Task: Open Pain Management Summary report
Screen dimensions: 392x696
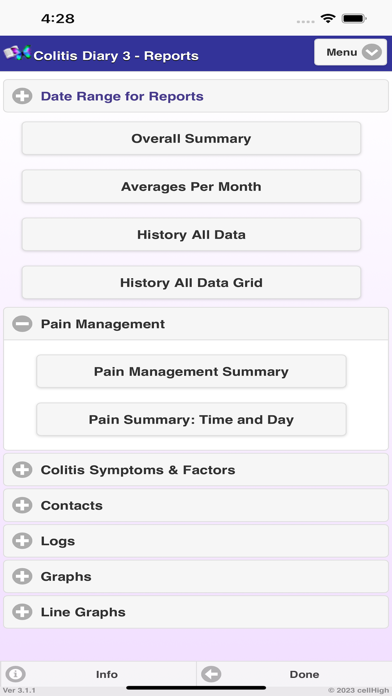Action: click(191, 371)
